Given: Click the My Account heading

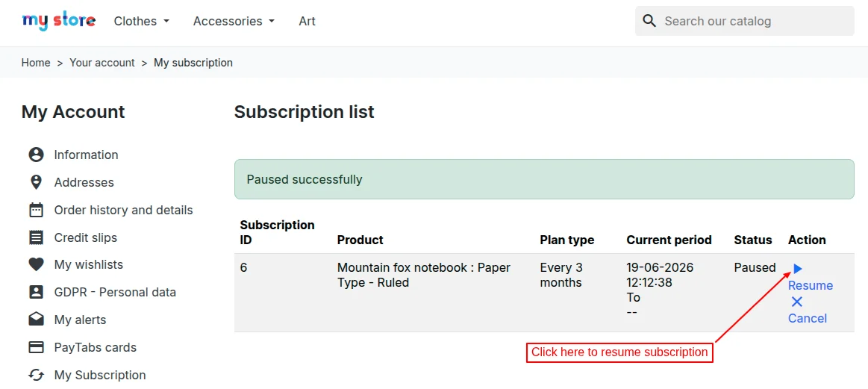Looking at the screenshot, I should point(73,112).
